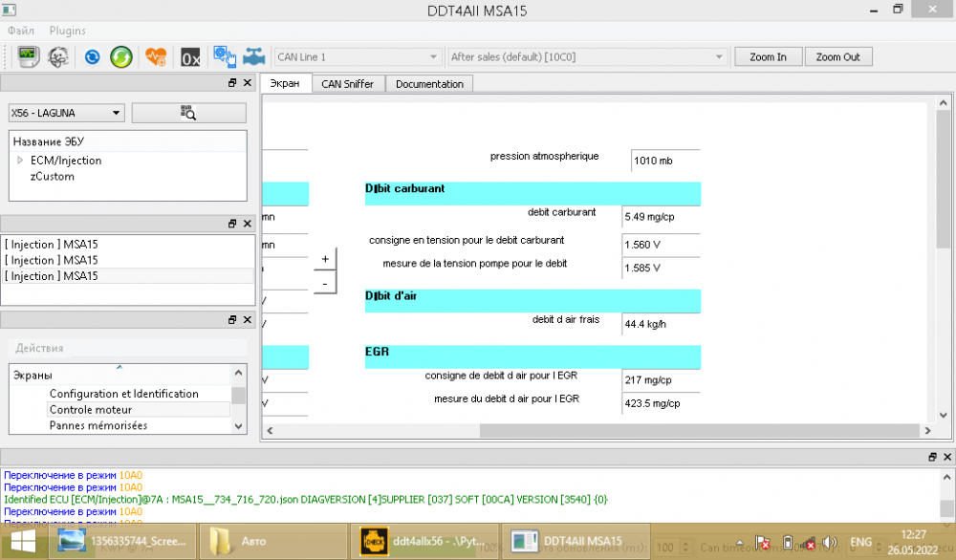956x560 pixels.
Task: Click the orange heart pulse icon
Action: [156, 56]
